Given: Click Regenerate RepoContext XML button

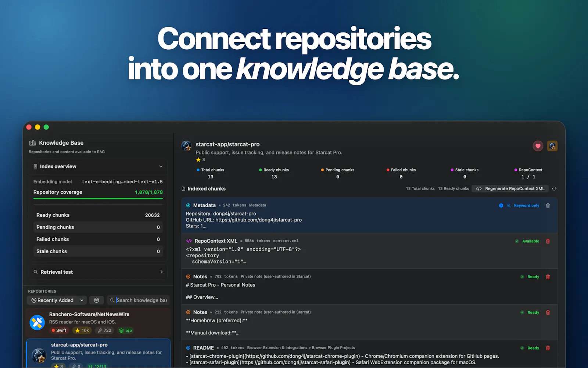Looking at the screenshot, I should (x=510, y=189).
